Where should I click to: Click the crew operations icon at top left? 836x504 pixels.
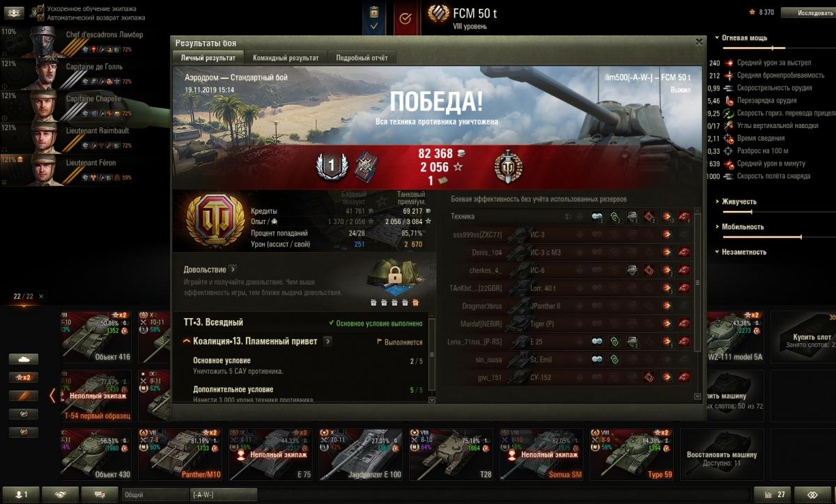pyautogui.click(x=15, y=13)
